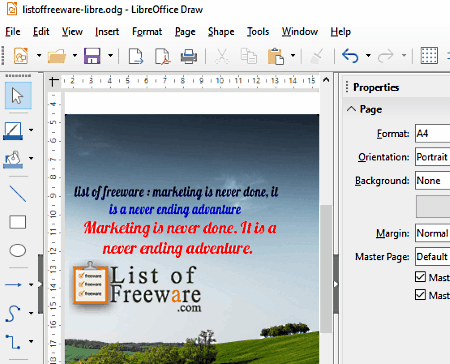The width and height of the screenshot is (450, 364).
Task: Open the Help menu
Action: (341, 32)
